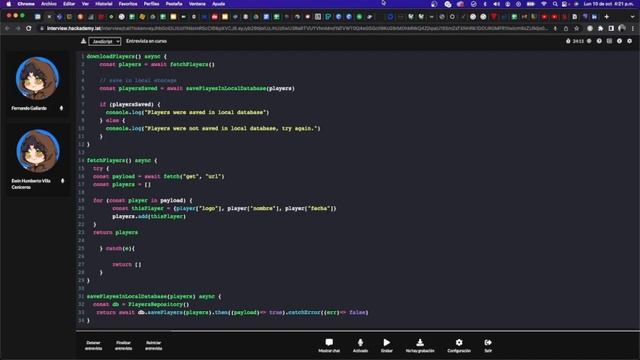Screen dimensions: 640x360
Task: Open Chrome's Extensions puzzle icon
Action: [600, 29]
